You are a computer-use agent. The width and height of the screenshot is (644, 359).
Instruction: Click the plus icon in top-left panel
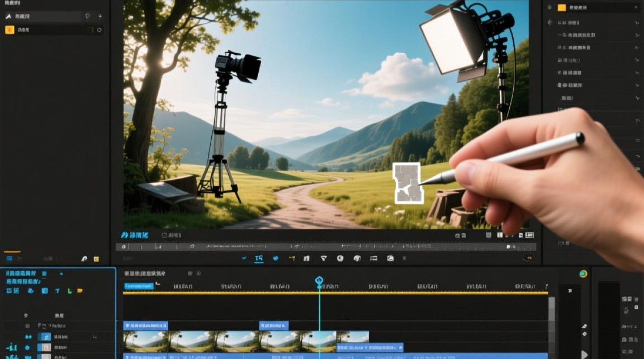(x=100, y=16)
